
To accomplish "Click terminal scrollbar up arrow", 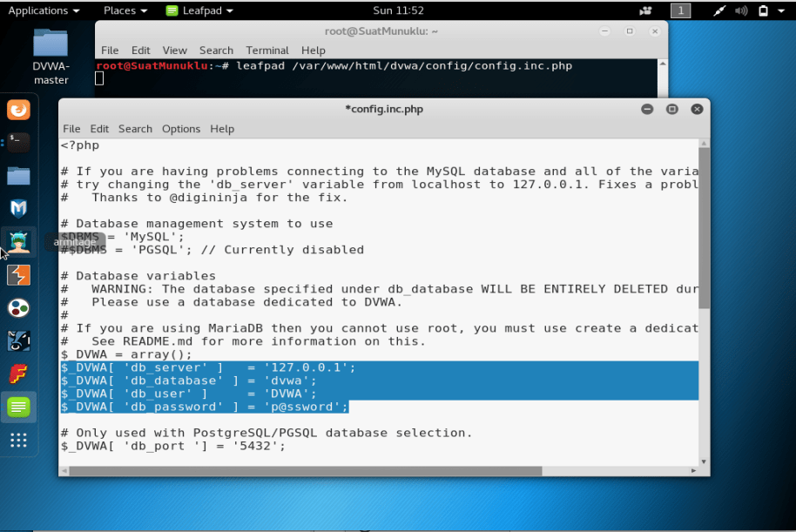I will 663,64.
